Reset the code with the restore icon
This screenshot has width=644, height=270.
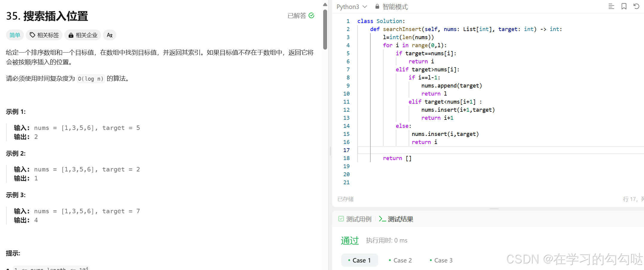[636, 6]
